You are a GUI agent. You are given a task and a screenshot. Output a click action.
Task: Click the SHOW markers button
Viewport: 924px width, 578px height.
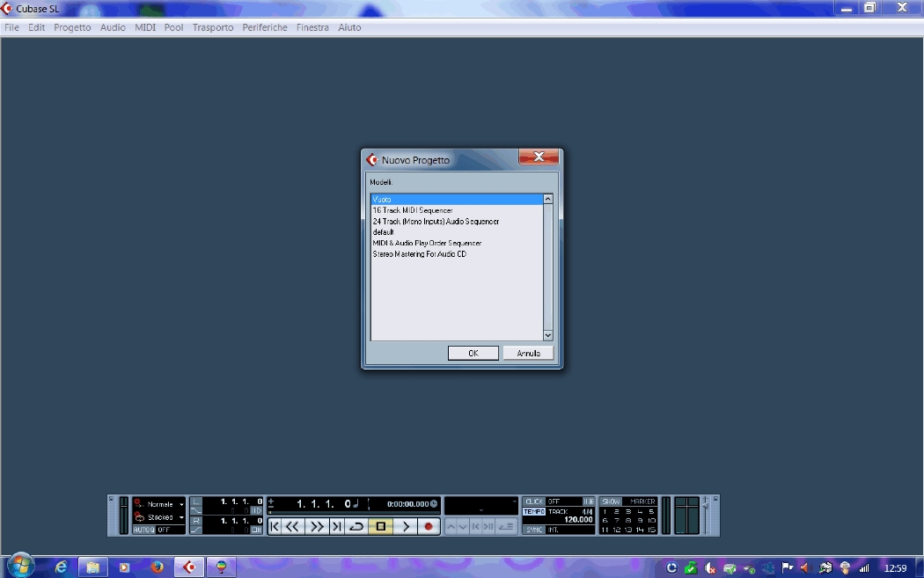611,501
